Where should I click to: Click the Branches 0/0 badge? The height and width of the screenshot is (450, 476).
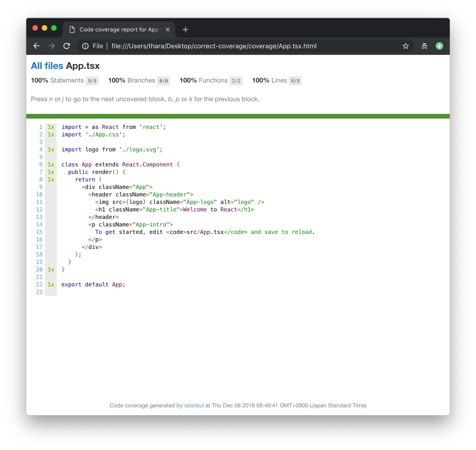[x=163, y=81]
